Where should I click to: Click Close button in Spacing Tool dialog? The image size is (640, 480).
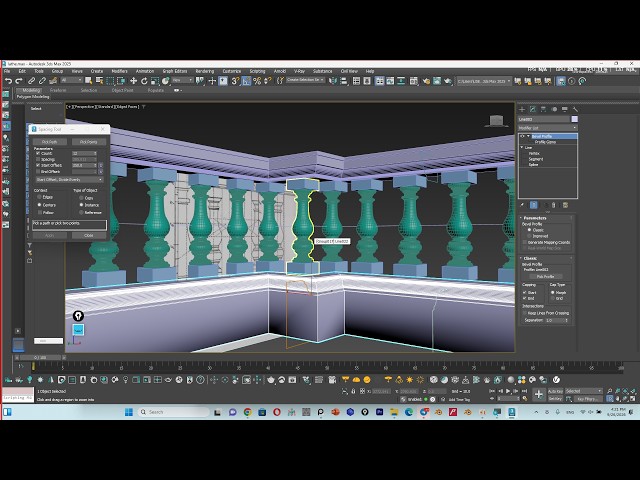(89, 236)
